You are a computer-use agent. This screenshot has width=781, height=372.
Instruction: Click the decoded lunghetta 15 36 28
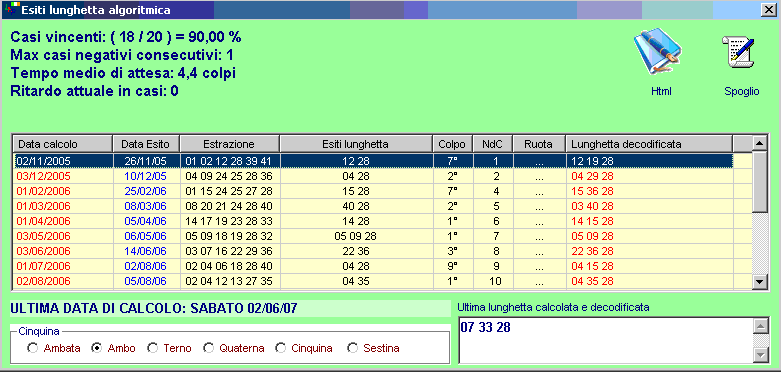[649, 191]
